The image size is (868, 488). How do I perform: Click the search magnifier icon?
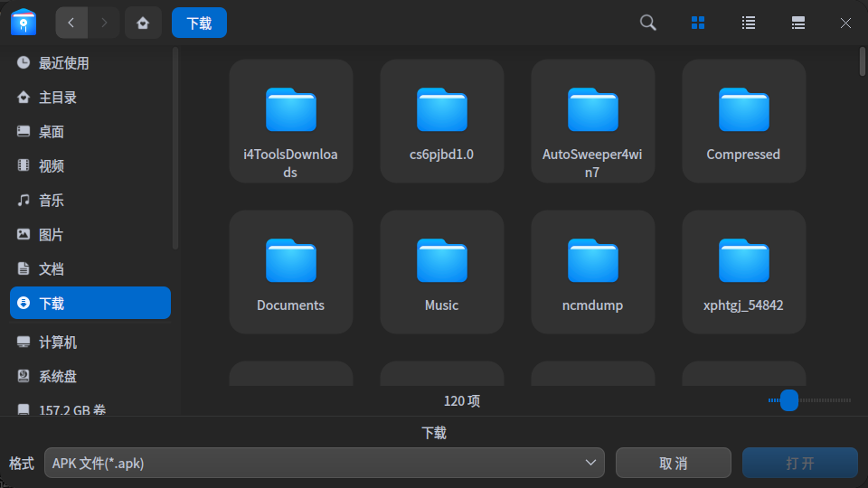tap(647, 23)
